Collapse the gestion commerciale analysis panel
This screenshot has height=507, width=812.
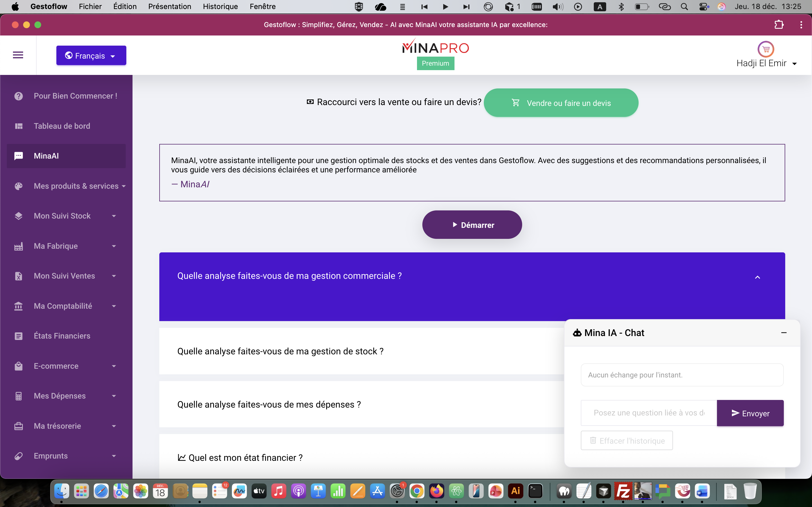point(757,277)
